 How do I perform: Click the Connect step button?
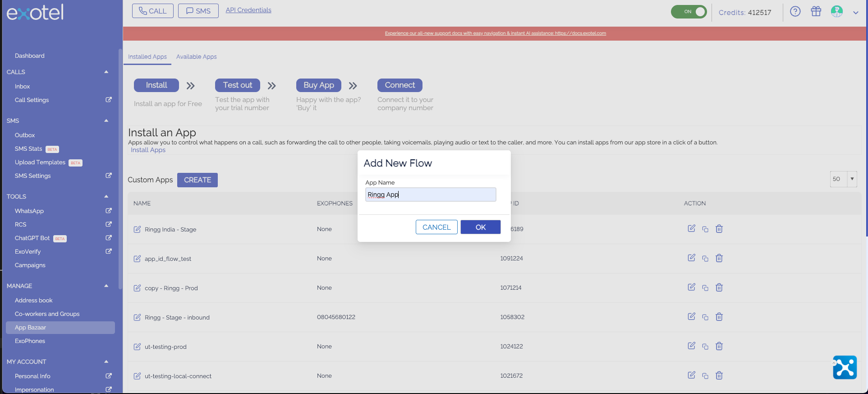(400, 85)
